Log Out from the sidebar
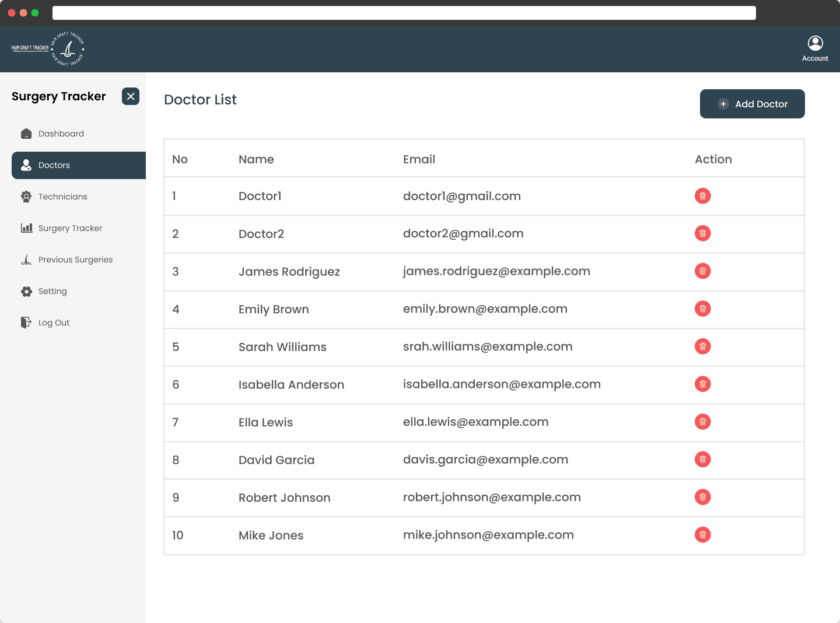The width and height of the screenshot is (840, 623). [54, 323]
